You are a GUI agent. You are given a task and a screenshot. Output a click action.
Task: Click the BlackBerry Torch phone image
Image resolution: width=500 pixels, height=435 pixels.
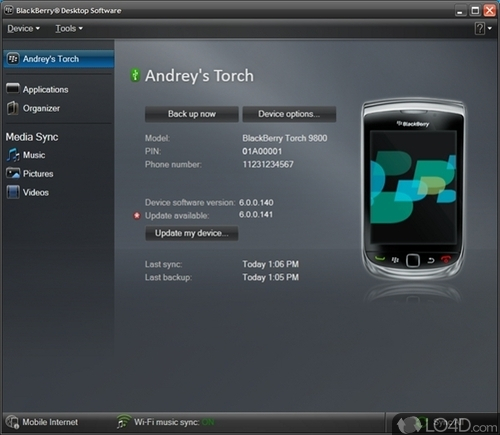413,189
